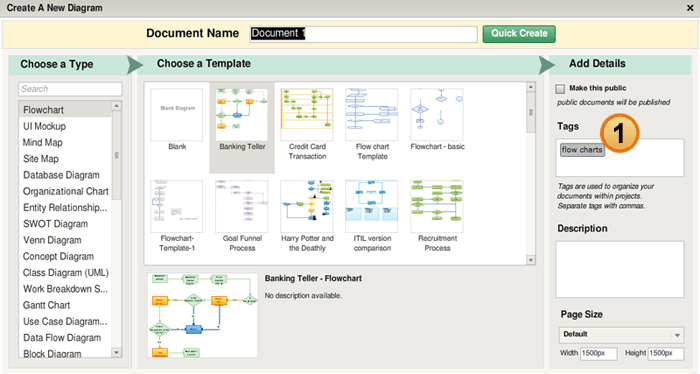Image resolution: width=700 pixels, height=374 pixels.
Task: Choose the Flowchart-Template-1 thumbnail
Action: tap(177, 207)
